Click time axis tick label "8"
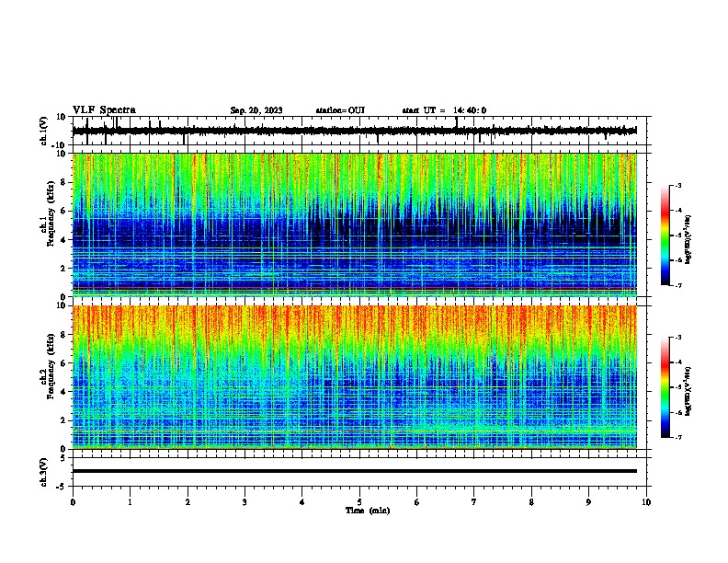 tap(531, 502)
